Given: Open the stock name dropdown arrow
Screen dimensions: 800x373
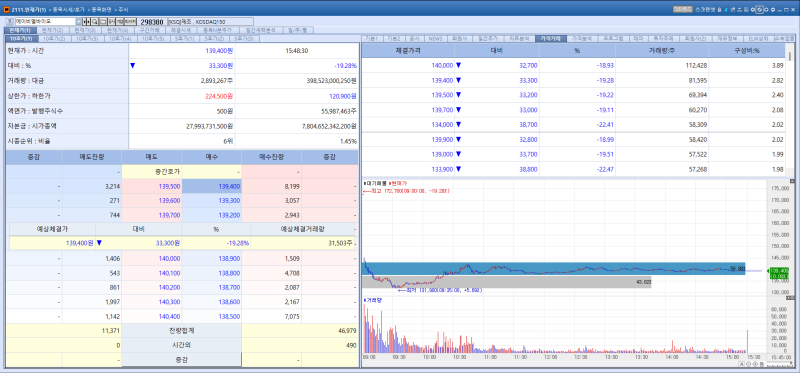Looking at the screenshot, I should click(79, 22).
